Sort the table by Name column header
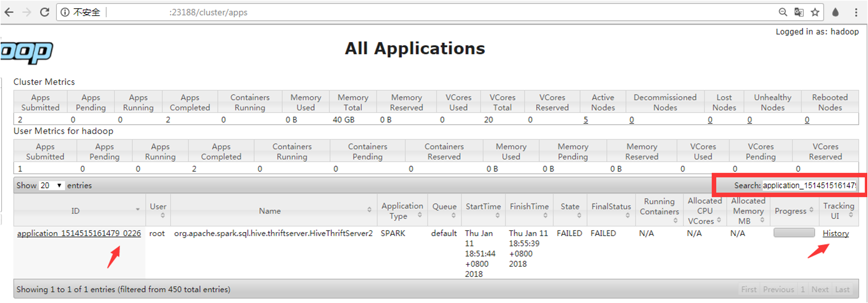868x303 pixels. (x=270, y=211)
